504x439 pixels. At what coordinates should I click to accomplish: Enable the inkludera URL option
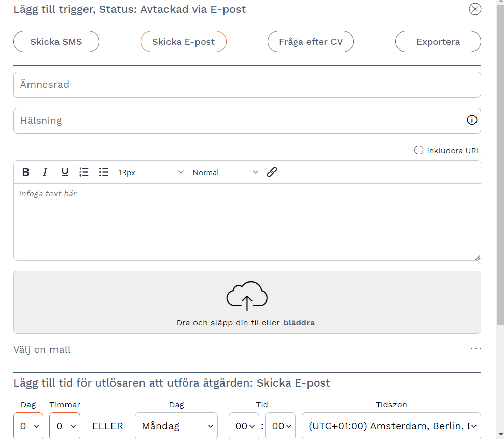(x=418, y=150)
